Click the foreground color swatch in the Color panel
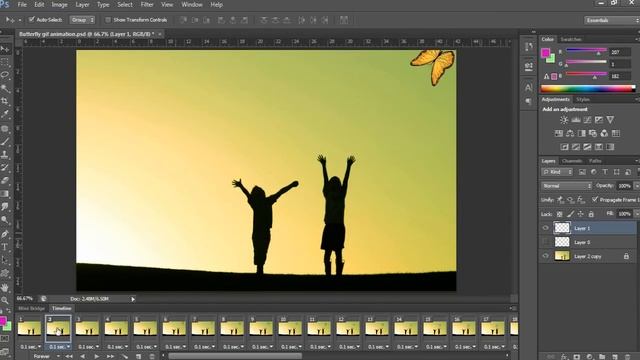This screenshot has width=640, height=360. click(545, 53)
